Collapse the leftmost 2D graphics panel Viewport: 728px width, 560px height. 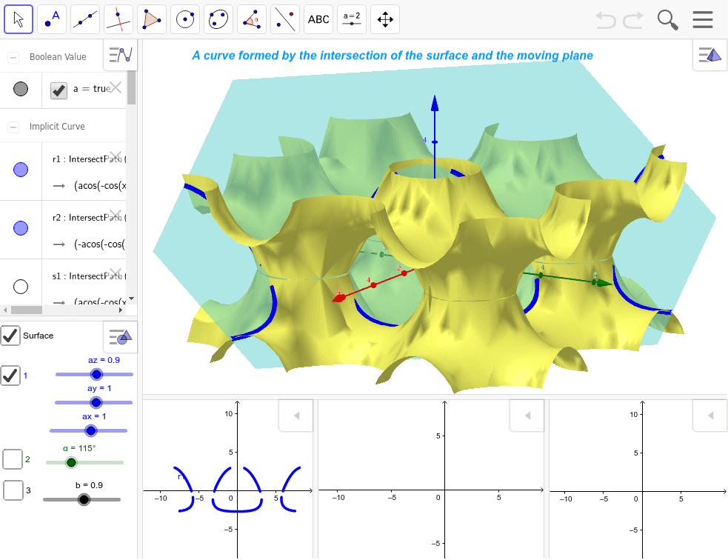pos(295,416)
